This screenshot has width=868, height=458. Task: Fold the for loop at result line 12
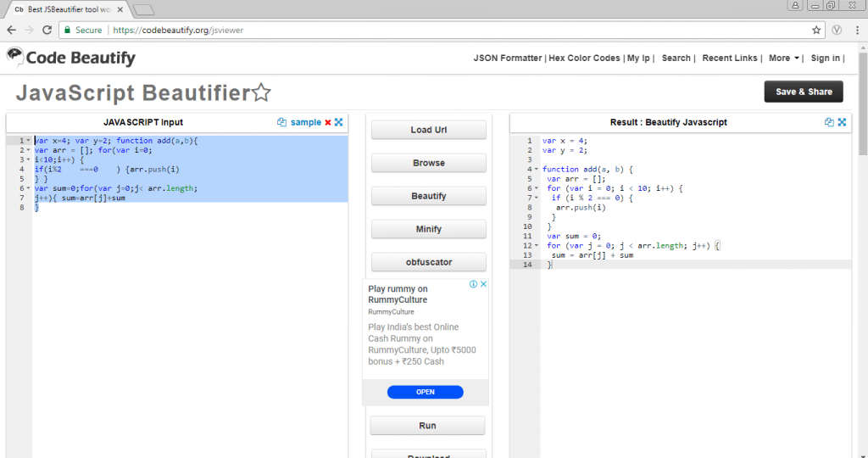pyautogui.click(x=536, y=246)
